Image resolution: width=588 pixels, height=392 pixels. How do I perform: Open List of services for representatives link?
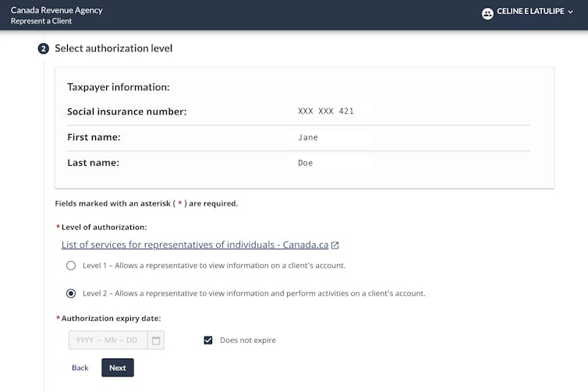pyautogui.click(x=194, y=245)
